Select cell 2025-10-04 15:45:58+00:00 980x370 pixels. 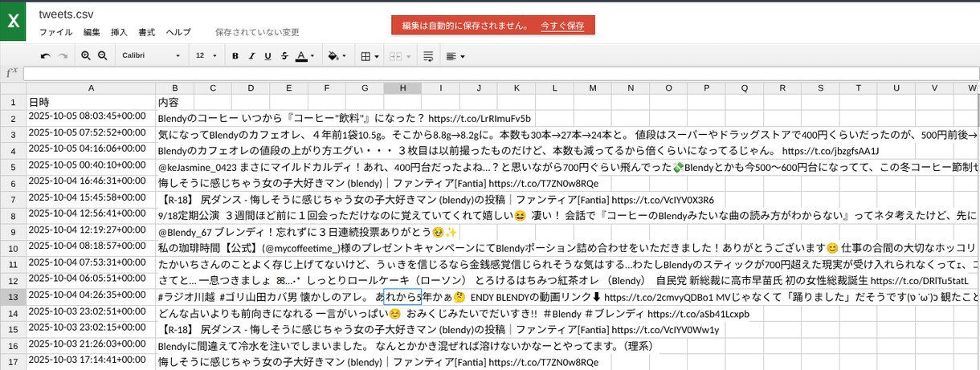click(x=91, y=198)
